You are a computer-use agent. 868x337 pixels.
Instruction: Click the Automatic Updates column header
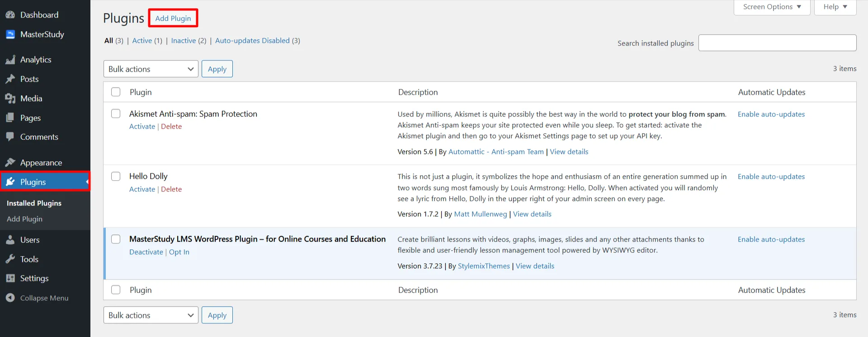772,92
